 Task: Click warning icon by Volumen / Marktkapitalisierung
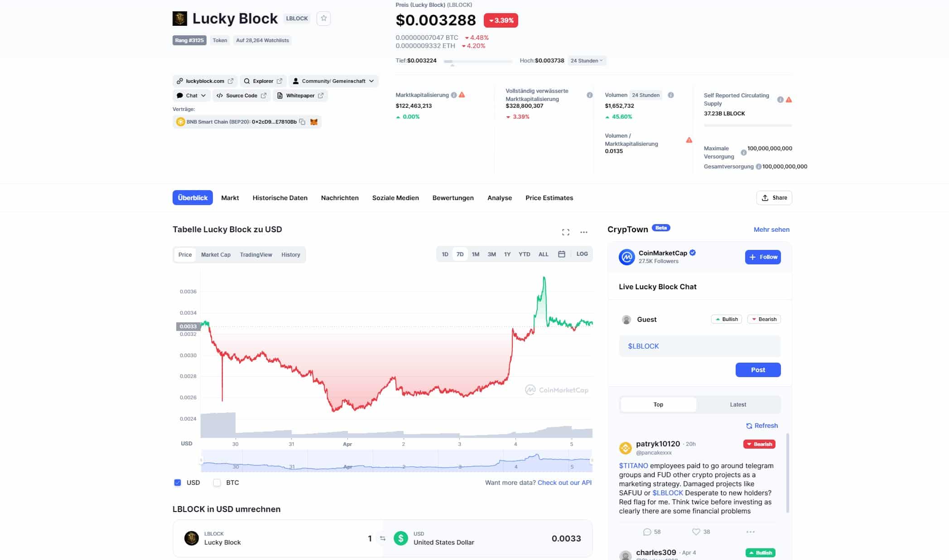689,140
